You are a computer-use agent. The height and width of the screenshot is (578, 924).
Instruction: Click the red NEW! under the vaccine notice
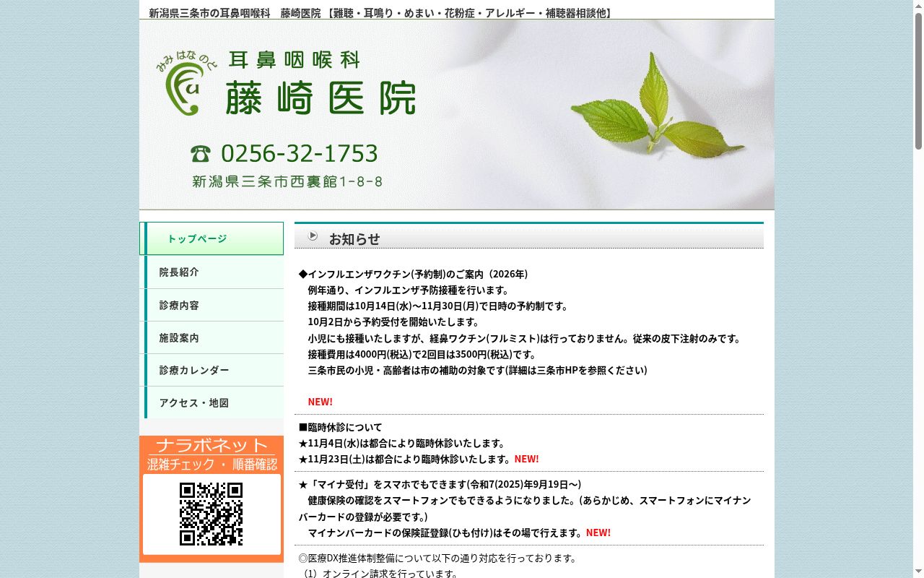click(321, 402)
